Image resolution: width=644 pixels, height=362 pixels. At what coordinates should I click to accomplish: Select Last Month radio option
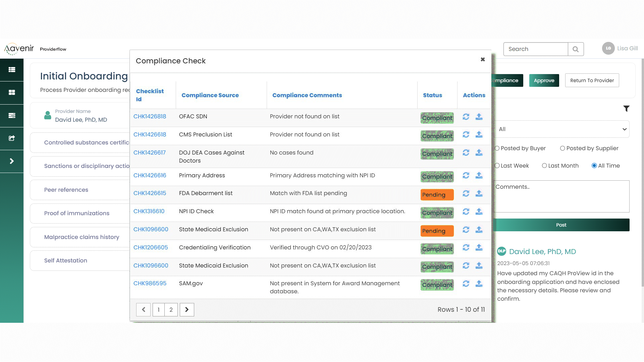(x=544, y=166)
